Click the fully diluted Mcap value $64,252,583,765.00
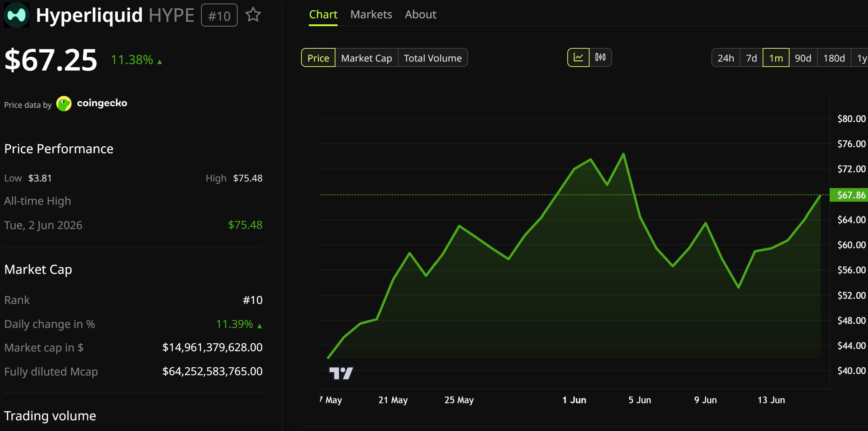The image size is (868, 431). point(212,371)
